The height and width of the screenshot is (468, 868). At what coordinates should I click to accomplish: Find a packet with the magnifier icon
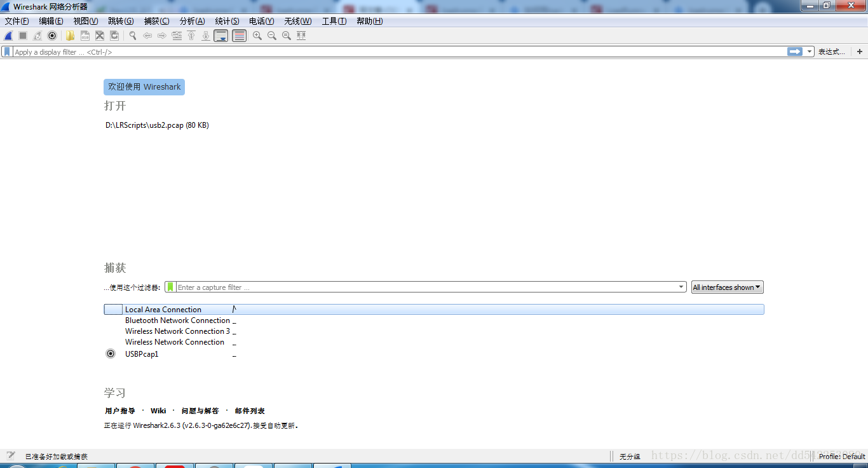pyautogui.click(x=133, y=36)
